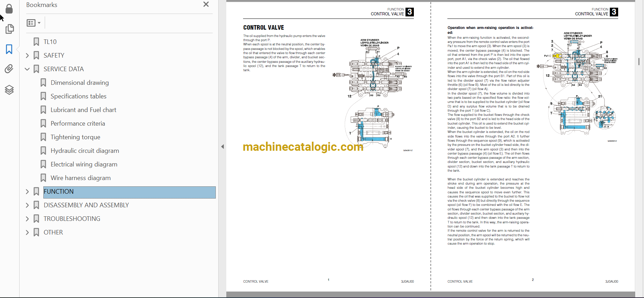Click the TL10 bookmark ribbon icon
Image resolution: width=644 pixels, height=298 pixels.
[x=36, y=42]
